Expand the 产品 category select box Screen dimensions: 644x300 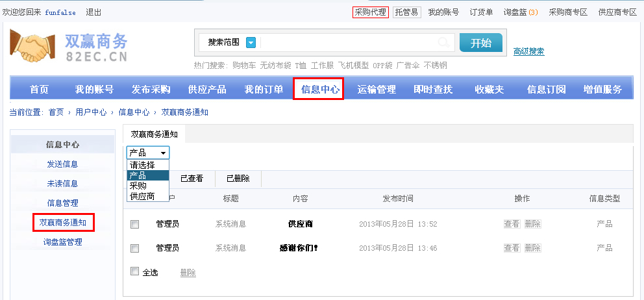tap(148, 153)
